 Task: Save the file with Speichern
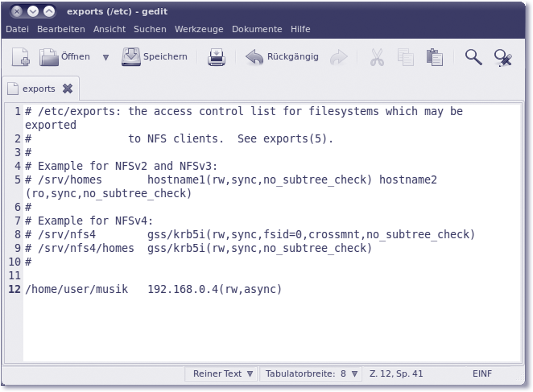tap(155, 57)
